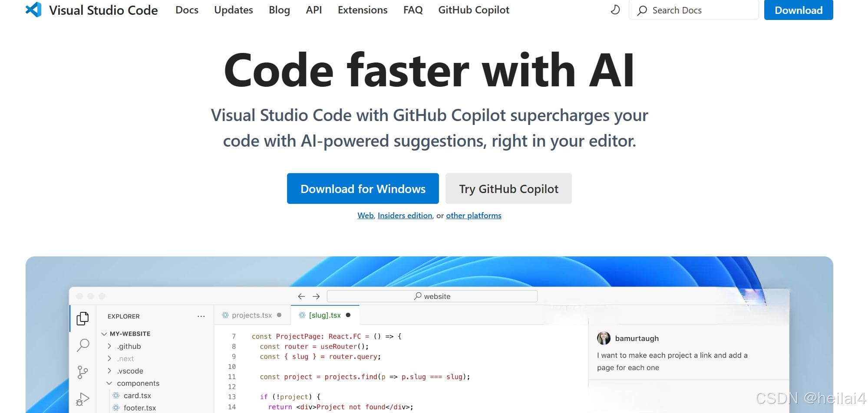Switch to the projects.tsx editor tab
The width and height of the screenshot is (868, 413).
pyautogui.click(x=252, y=315)
